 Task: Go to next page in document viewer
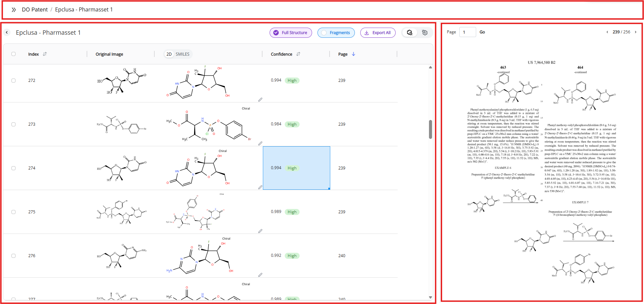636,32
